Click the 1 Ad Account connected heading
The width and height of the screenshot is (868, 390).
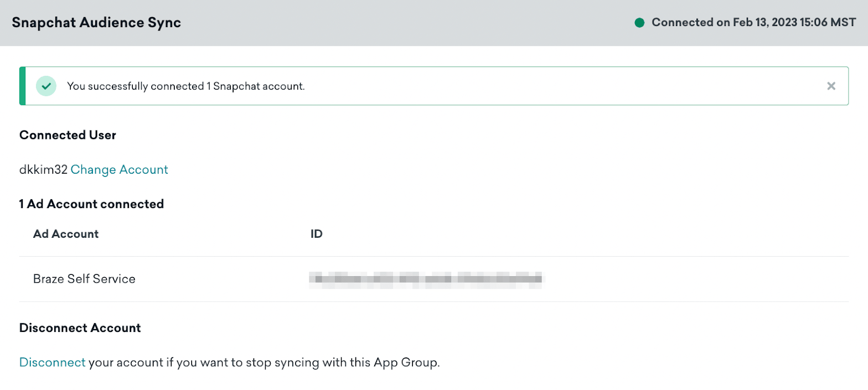coord(91,204)
